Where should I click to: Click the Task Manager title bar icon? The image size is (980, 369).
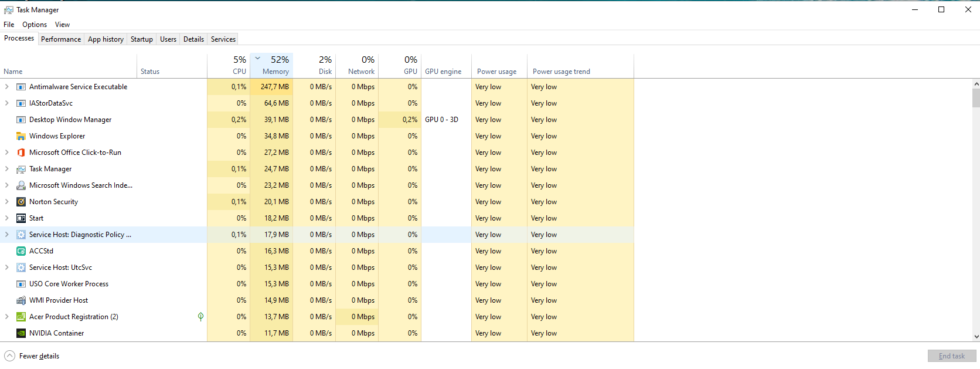tap(9, 10)
